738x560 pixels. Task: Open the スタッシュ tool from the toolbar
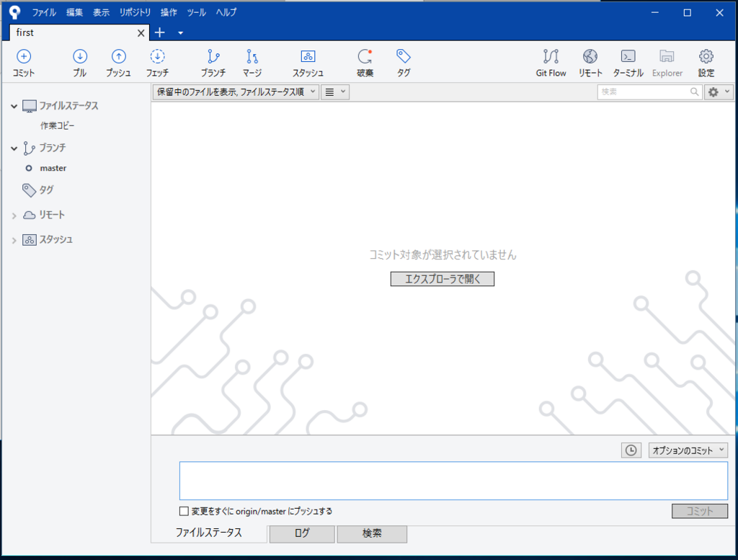click(x=308, y=62)
